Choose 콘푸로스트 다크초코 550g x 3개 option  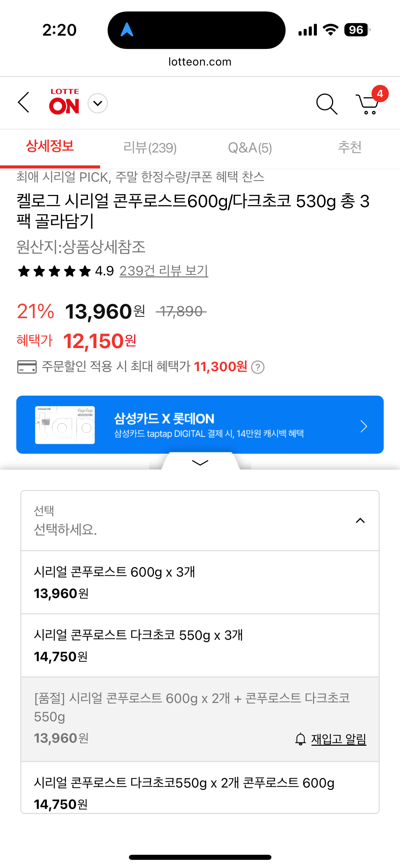click(x=200, y=645)
